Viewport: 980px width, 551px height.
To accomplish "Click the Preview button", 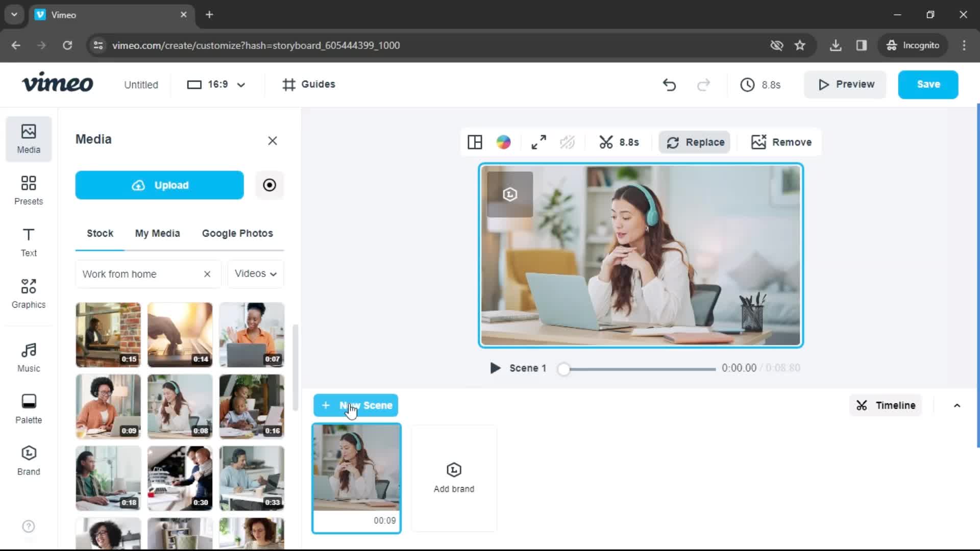I will [x=845, y=85].
